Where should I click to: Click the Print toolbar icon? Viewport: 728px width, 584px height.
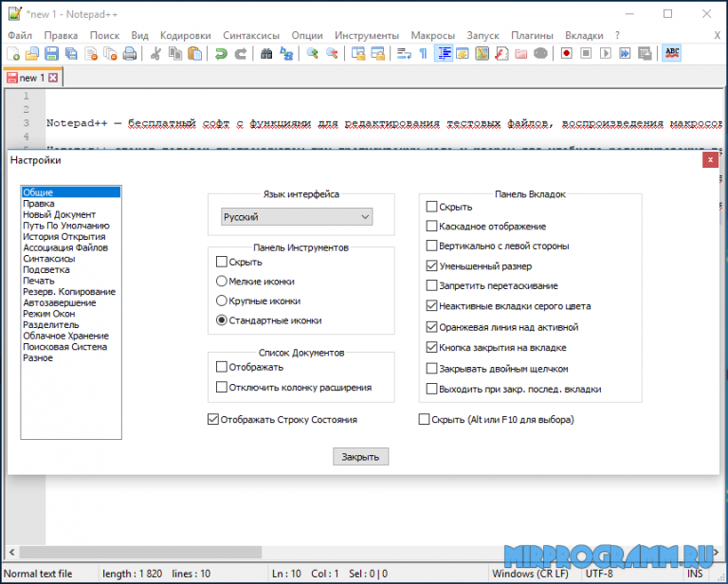click(129, 54)
